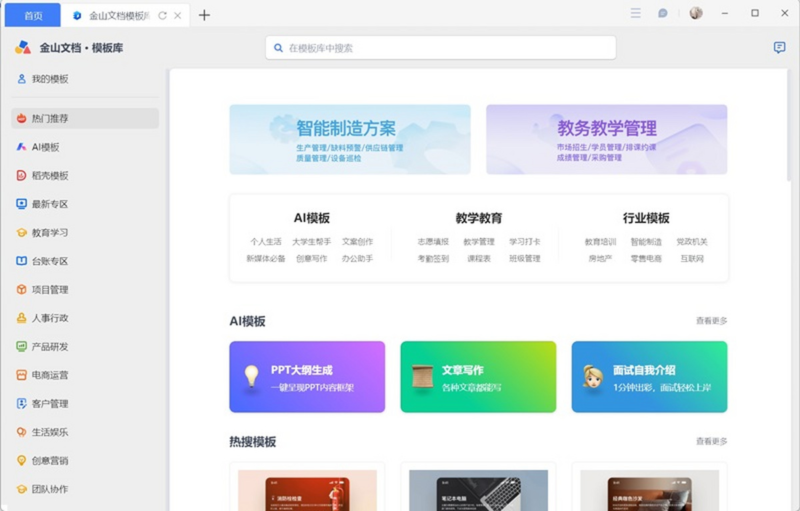Open the feedback icon at top right
Screen dimensions: 800x511
(779, 47)
